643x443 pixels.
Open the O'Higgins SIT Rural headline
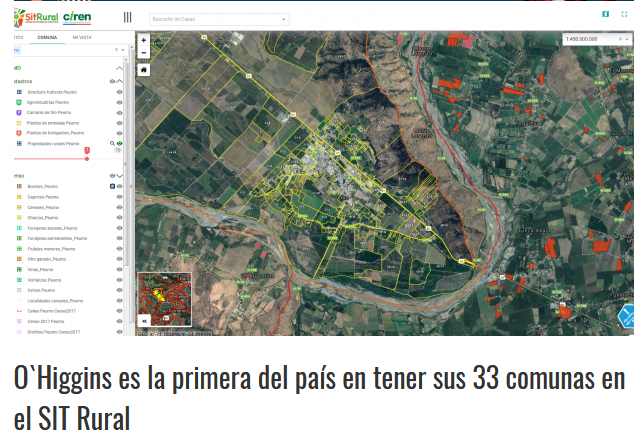click(x=319, y=397)
